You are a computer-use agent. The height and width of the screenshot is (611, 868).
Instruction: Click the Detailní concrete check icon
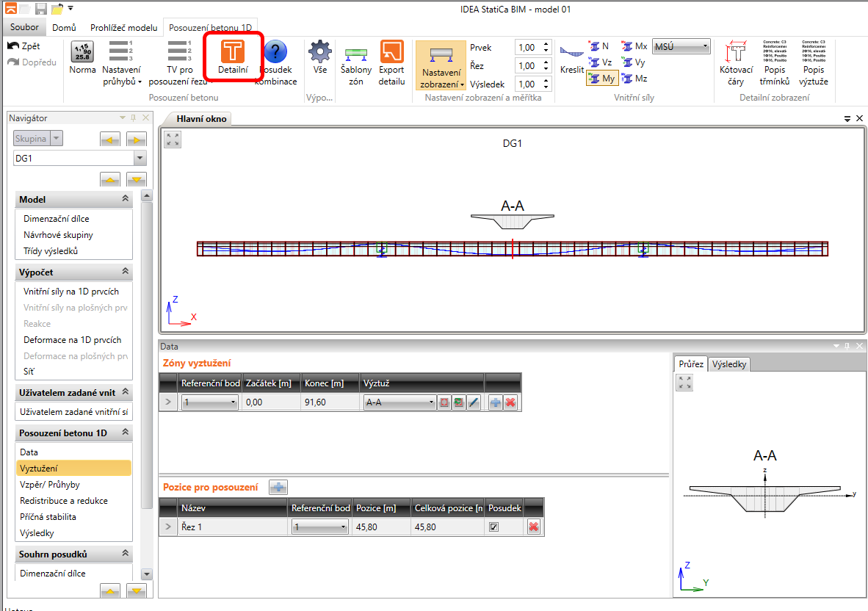233,53
